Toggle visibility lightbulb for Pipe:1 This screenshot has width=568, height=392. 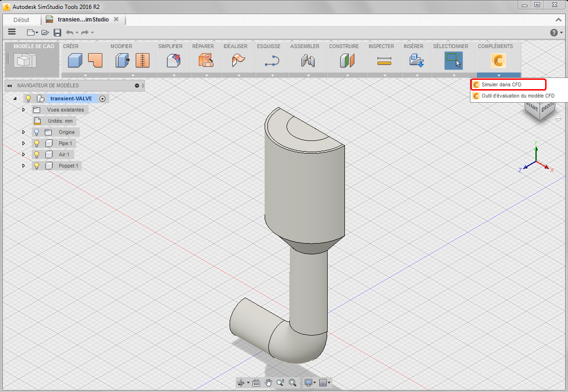pos(36,143)
